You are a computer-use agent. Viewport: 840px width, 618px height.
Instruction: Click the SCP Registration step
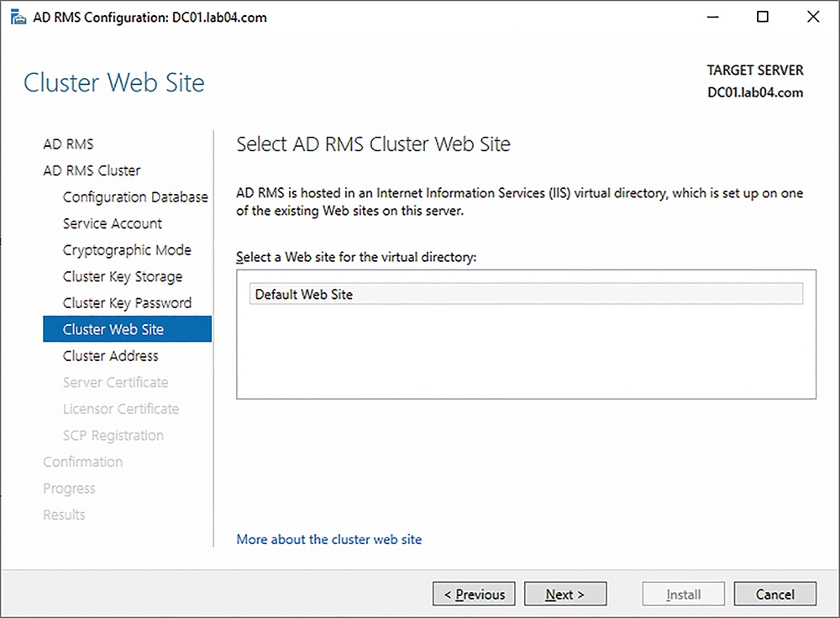[x=113, y=436]
